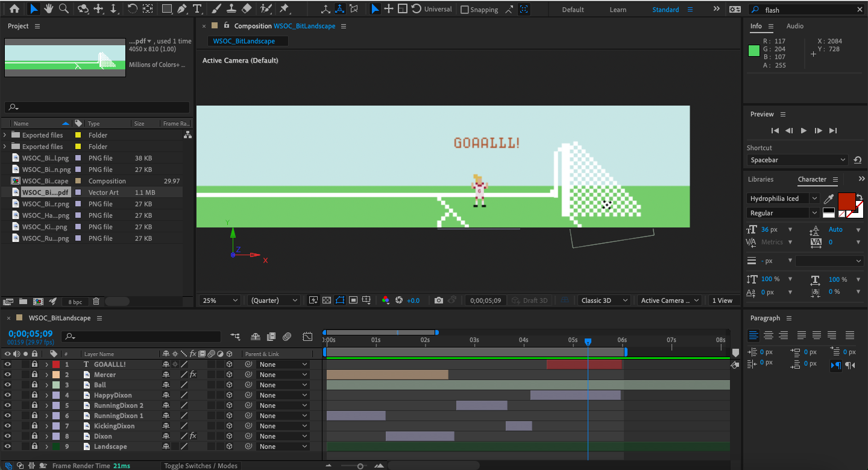Select the Puppet Pin tool
The height and width of the screenshot is (470, 868).
point(284,9)
